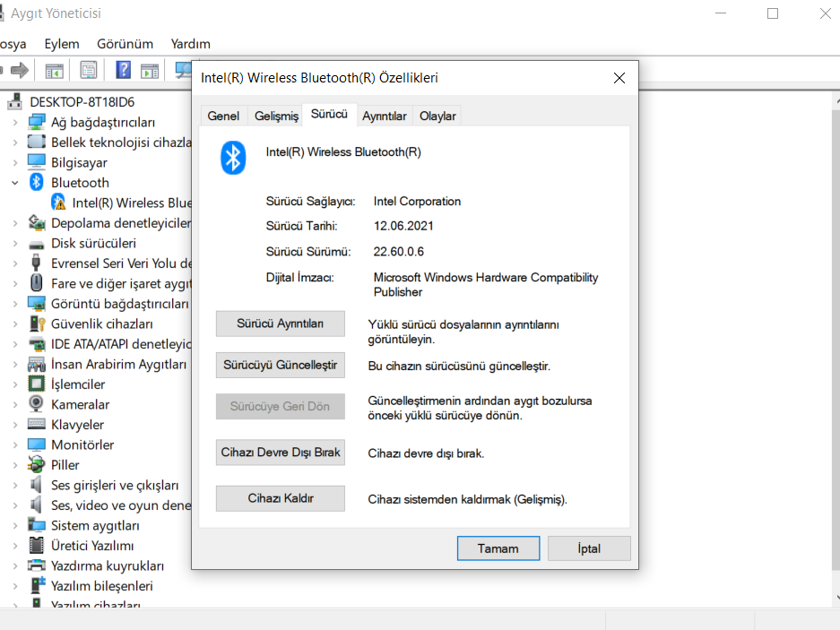Image resolution: width=840 pixels, height=630 pixels.
Task: Expand the Kameralar node
Action: coord(15,404)
